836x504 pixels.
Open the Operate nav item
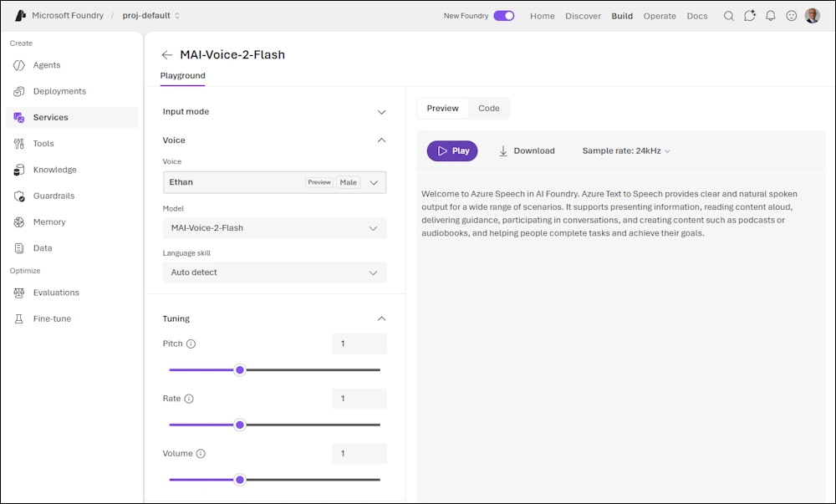660,16
